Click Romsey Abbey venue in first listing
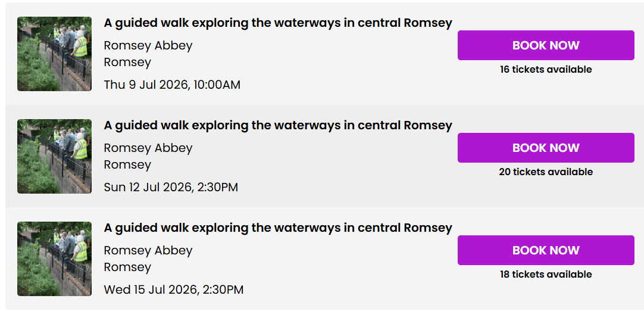This screenshot has width=644, height=311. tap(148, 46)
